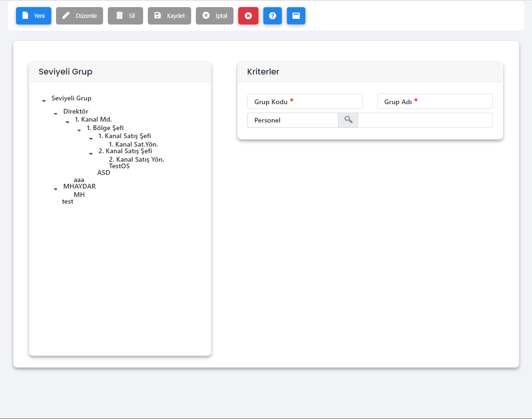This screenshot has height=419, width=532.
Task: Click the Personel search magnifier icon
Action: pyautogui.click(x=348, y=120)
